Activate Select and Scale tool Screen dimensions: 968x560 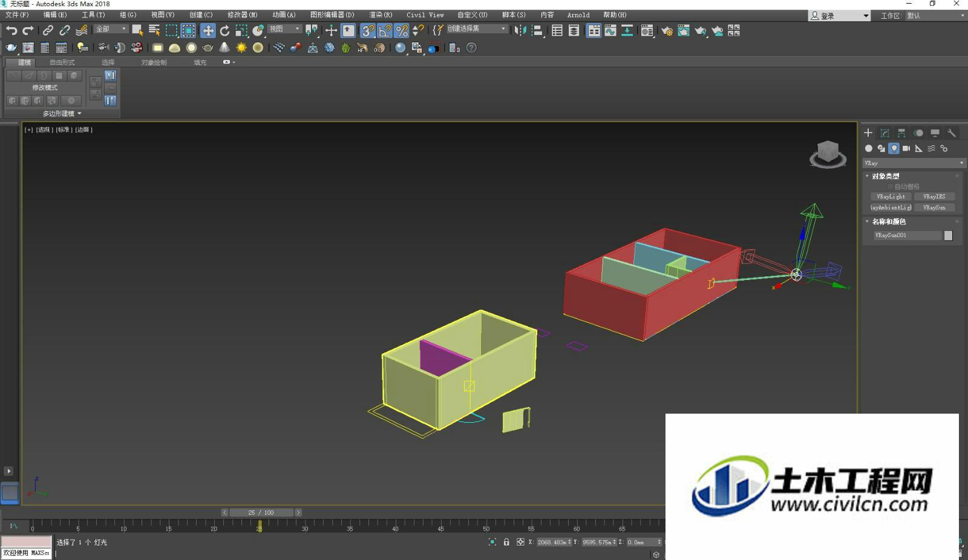click(241, 30)
